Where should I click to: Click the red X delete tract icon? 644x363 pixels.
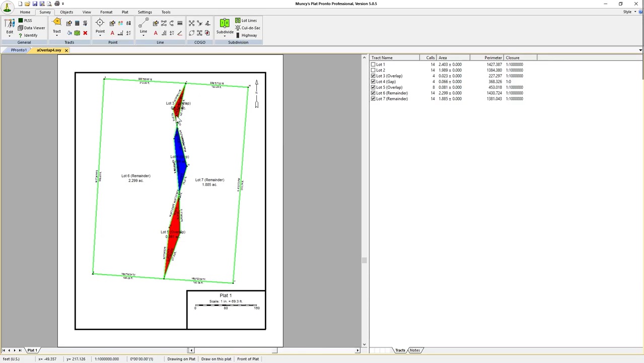85,33
